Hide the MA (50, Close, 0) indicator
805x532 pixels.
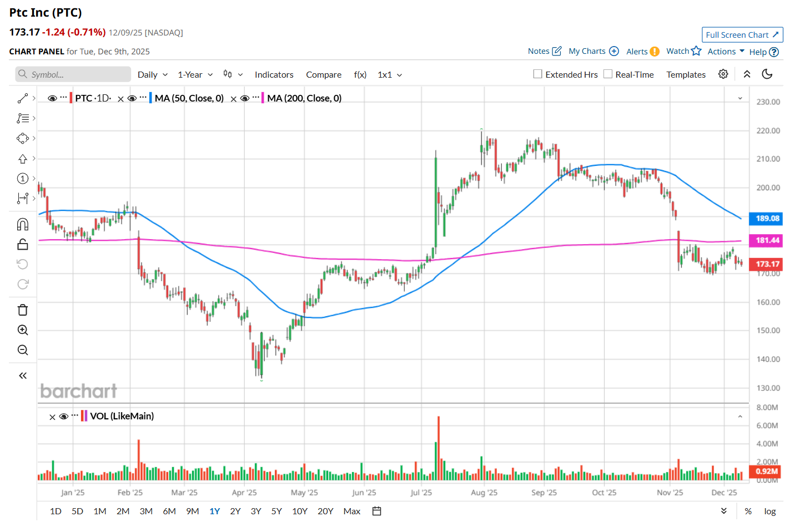[132, 98]
